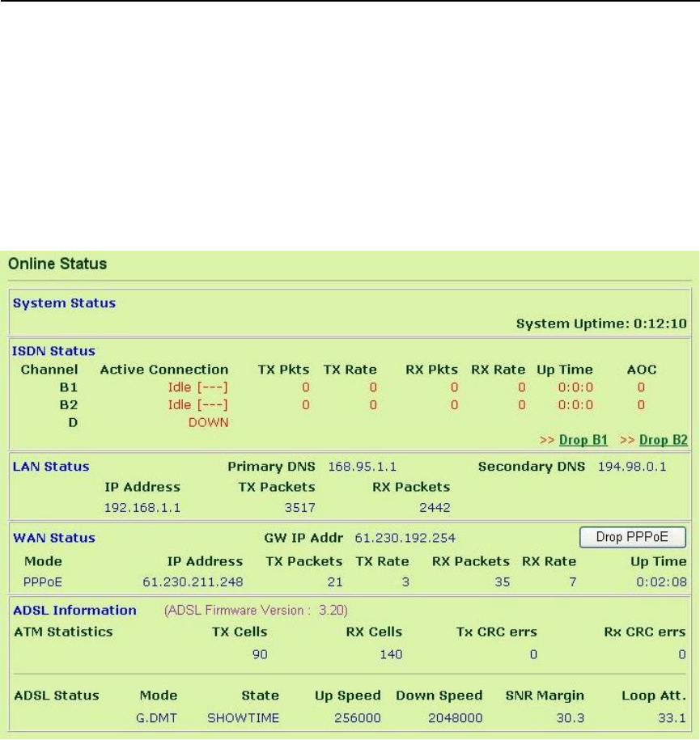
Task: Select gateway IP 61.230.192.254
Action: (x=405, y=538)
